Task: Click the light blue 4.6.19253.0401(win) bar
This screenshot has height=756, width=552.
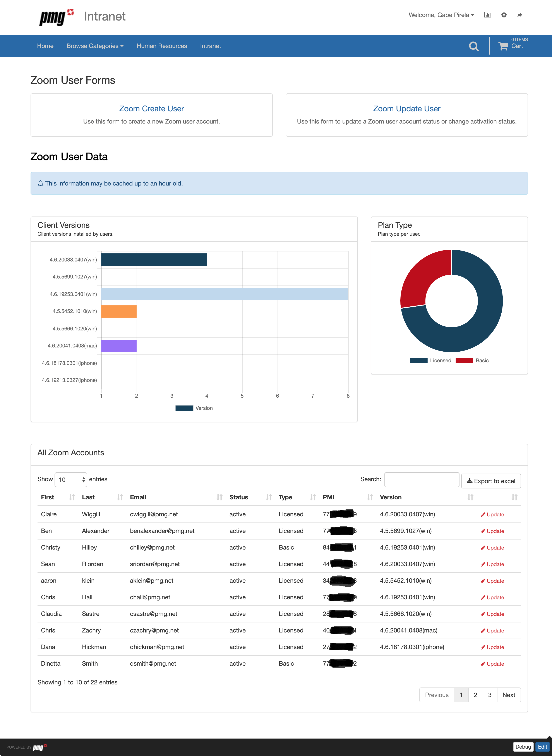Action: tap(225, 294)
